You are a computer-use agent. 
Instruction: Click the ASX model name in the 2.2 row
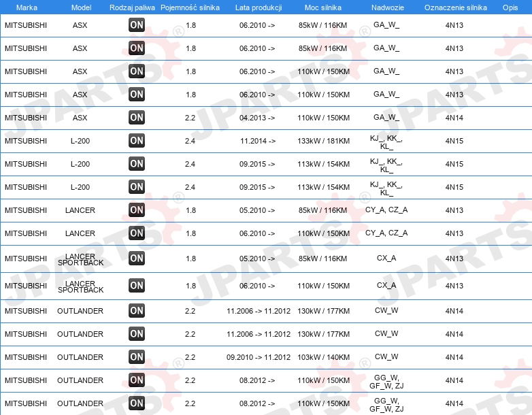pos(80,118)
